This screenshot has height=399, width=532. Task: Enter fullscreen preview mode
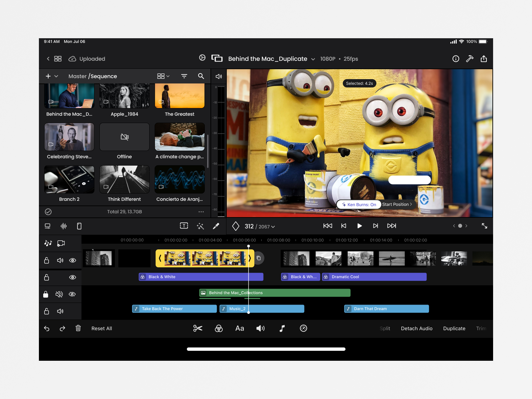(x=484, y=226)
